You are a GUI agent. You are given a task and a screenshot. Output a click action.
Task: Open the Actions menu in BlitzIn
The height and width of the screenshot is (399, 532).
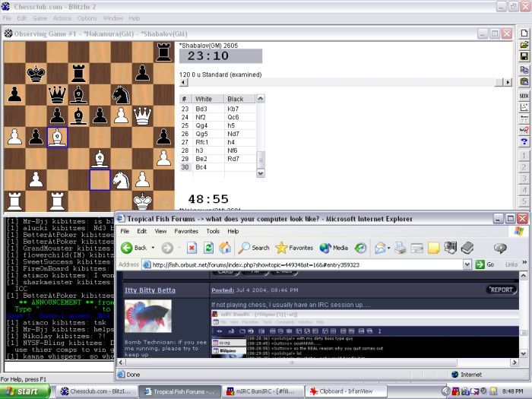63,17
